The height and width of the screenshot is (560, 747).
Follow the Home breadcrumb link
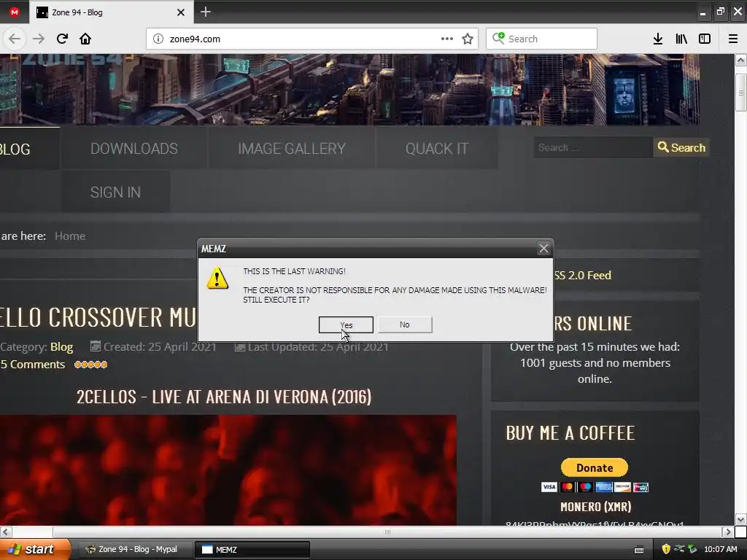click(70, 236)
